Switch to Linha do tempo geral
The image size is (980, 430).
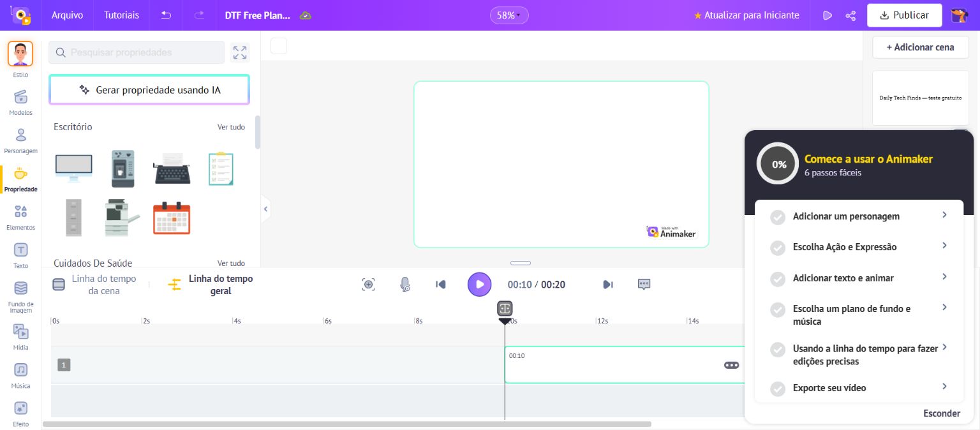pyautogui.click(x=211, y=285)
